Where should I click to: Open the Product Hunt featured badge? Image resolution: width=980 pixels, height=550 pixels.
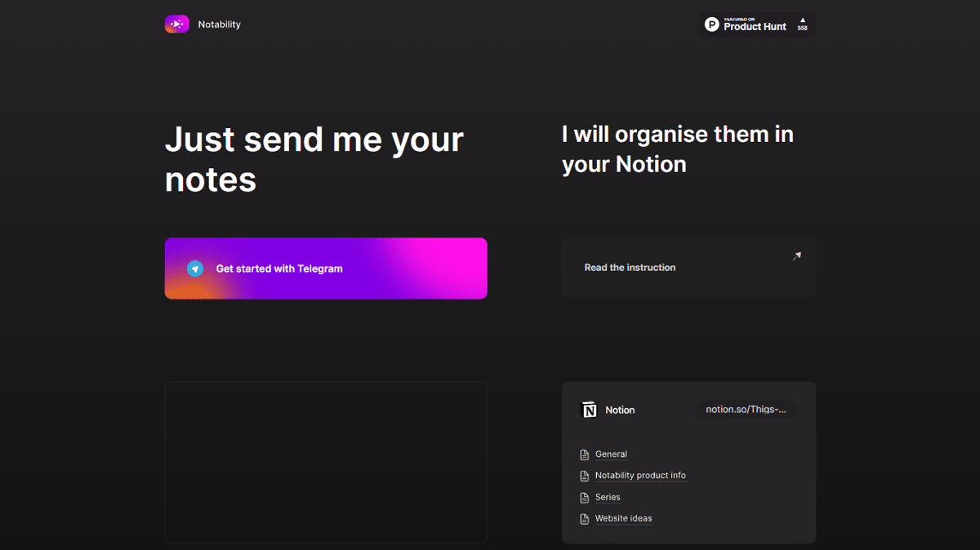click(x=758, y=24)
